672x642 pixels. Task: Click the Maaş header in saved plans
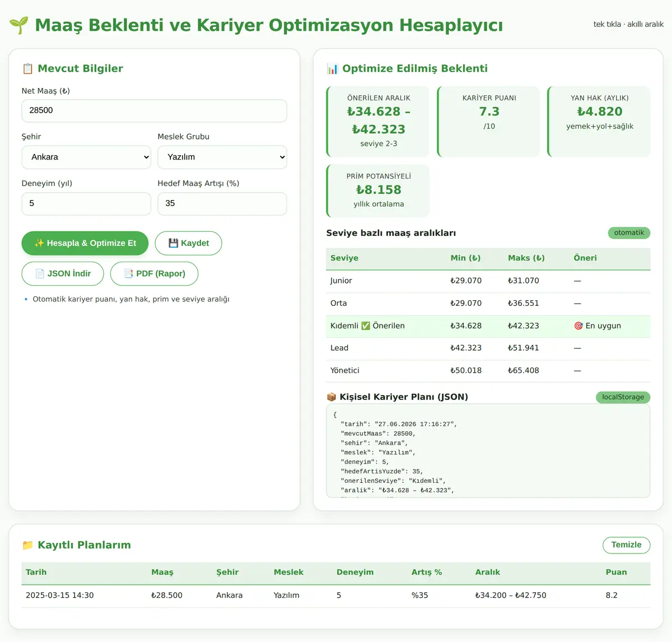(162, 573)
